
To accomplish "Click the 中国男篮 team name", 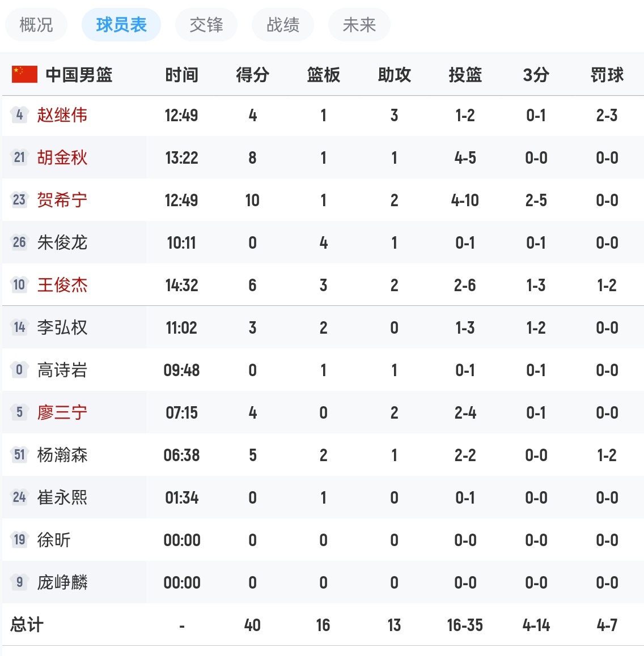I will [x=79, y=75].
